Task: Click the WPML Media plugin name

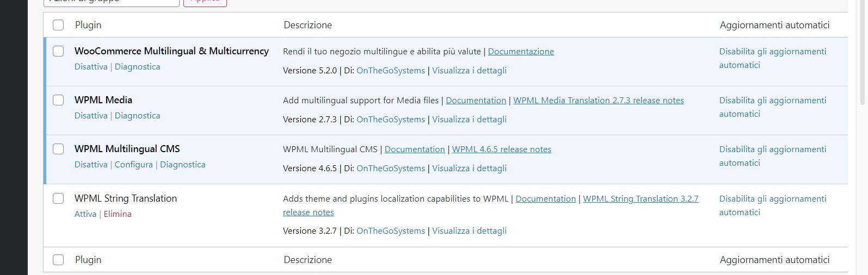Action: (103, 99)
